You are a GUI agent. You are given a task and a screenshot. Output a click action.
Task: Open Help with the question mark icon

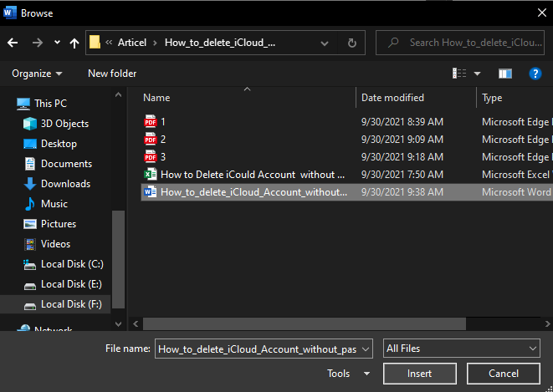tap(535, 74)
